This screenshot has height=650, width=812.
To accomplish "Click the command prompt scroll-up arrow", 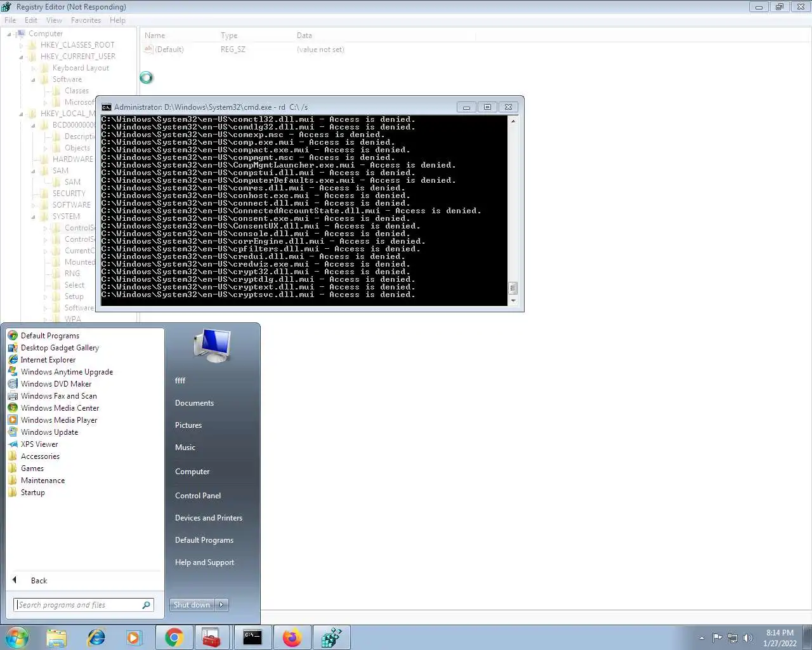I will click(x=513, y=121).
